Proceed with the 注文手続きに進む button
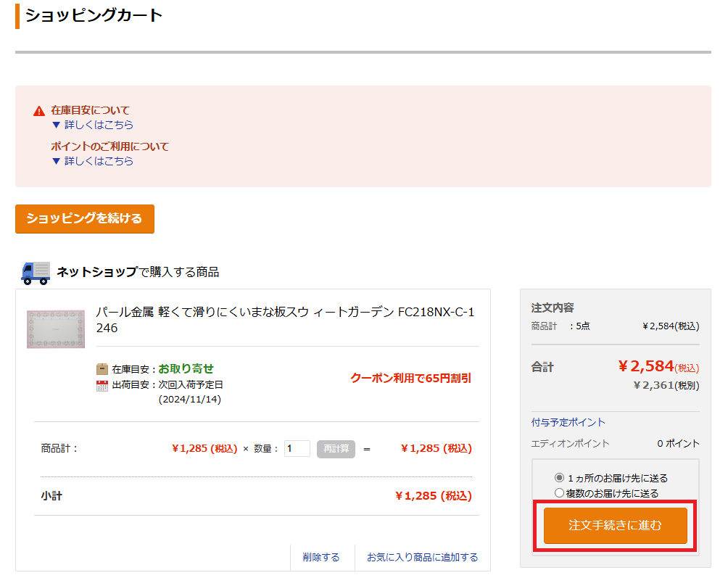Viewport: 728px width, 578px height. click(615, 525)
